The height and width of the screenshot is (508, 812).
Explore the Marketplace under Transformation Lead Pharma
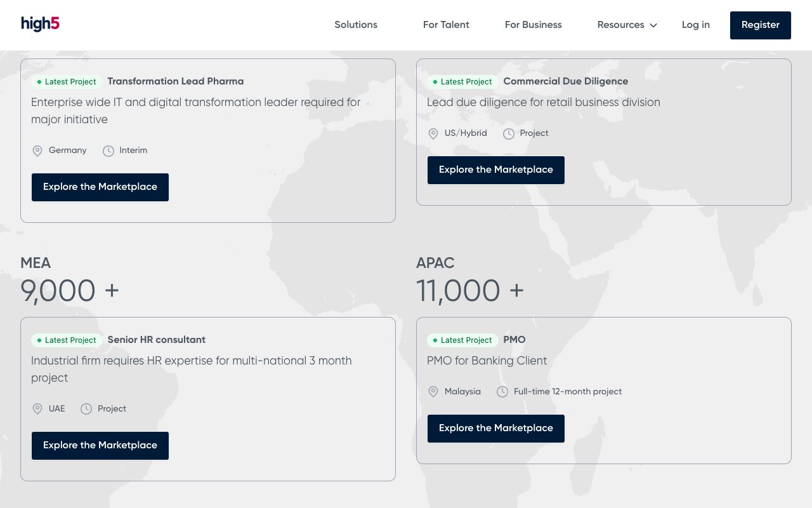100,187
